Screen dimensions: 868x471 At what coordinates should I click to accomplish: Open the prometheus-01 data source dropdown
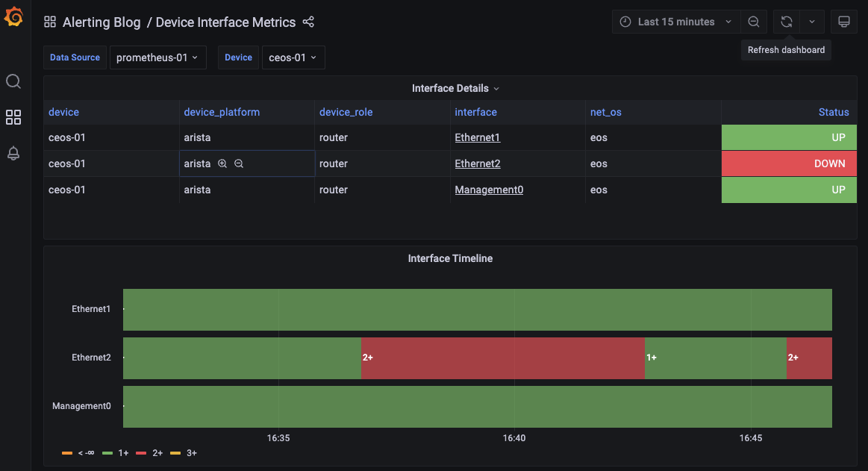coord(157,57)
